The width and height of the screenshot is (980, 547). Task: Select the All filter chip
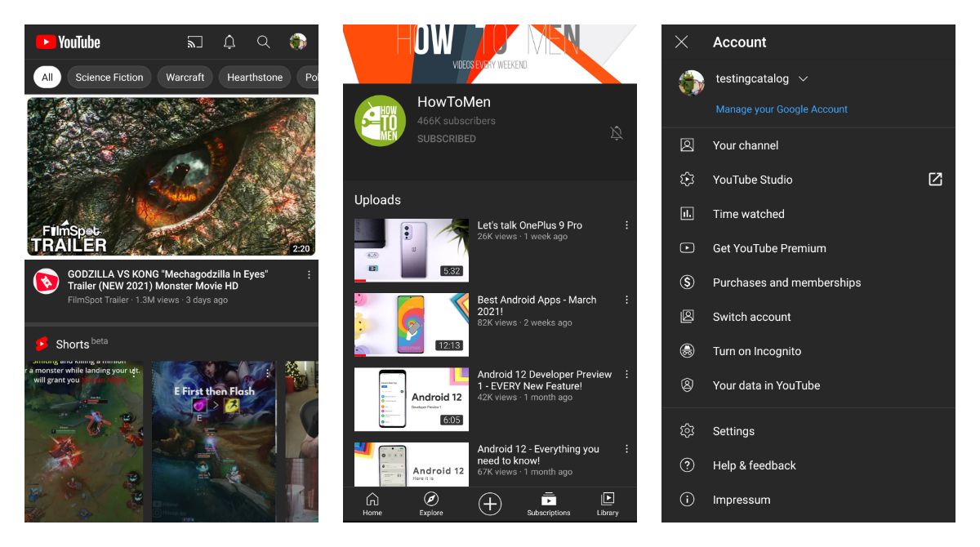click(47, 78)
